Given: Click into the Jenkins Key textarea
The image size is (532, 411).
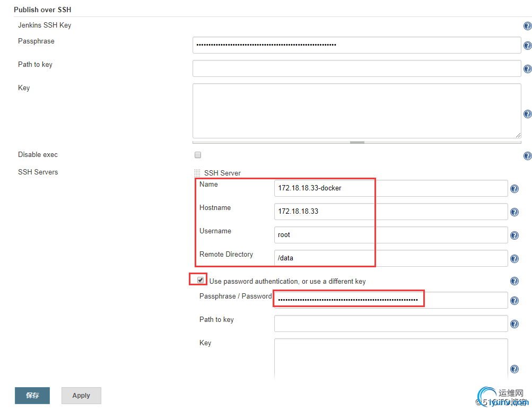Looking at the screenshot, I should tap(356, 111).
